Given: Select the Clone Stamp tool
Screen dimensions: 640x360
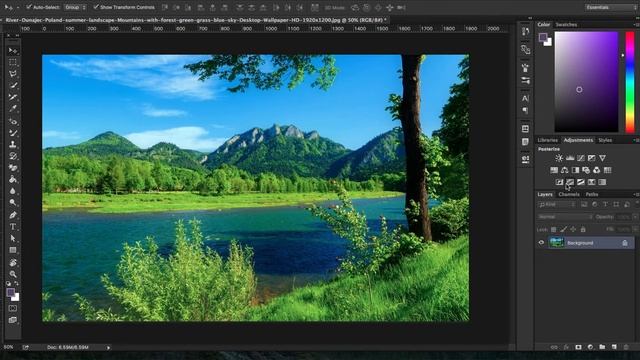Looking at the screenshot, I should [x=13, y=144].
